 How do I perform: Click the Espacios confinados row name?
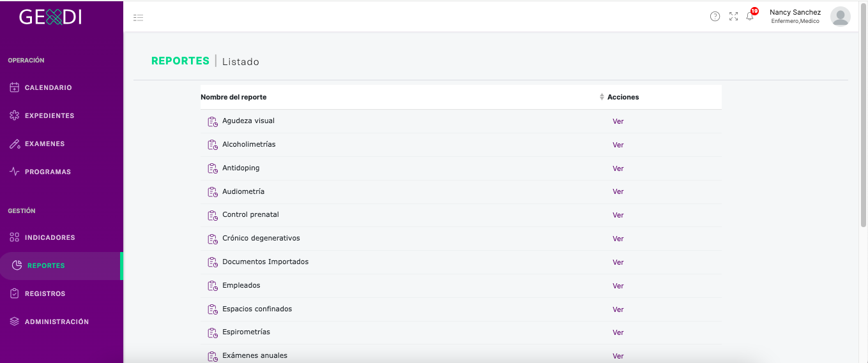tap(257, 309)
